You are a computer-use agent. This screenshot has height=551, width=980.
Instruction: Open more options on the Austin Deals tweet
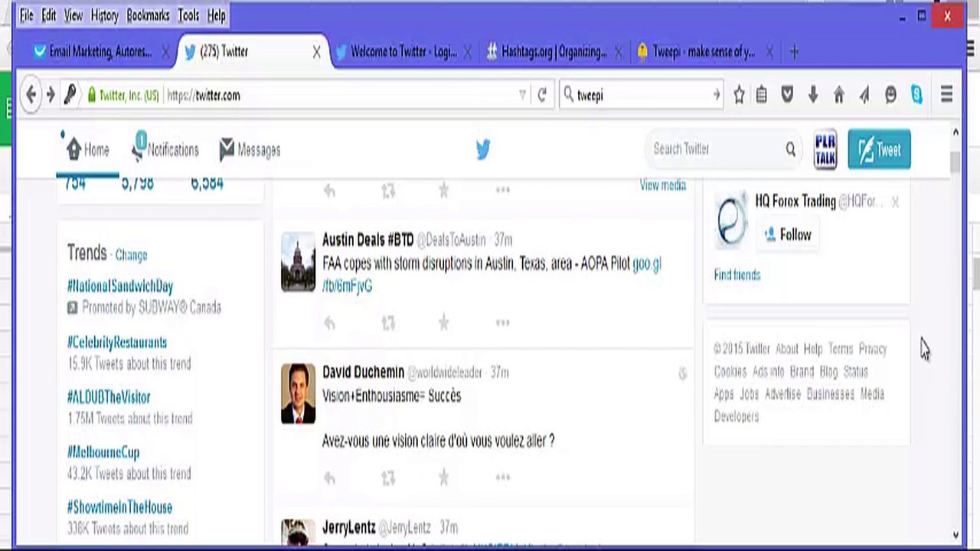[x=502, y=323]
